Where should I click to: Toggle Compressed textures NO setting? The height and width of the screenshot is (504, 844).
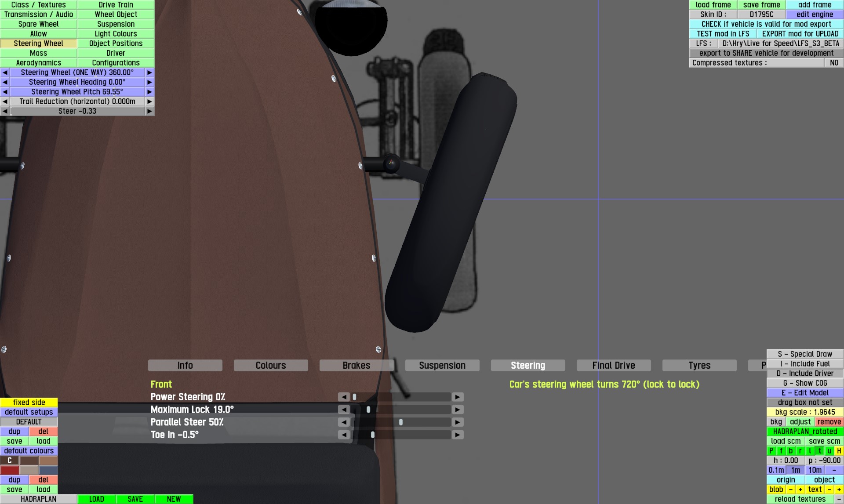[834, 63]
